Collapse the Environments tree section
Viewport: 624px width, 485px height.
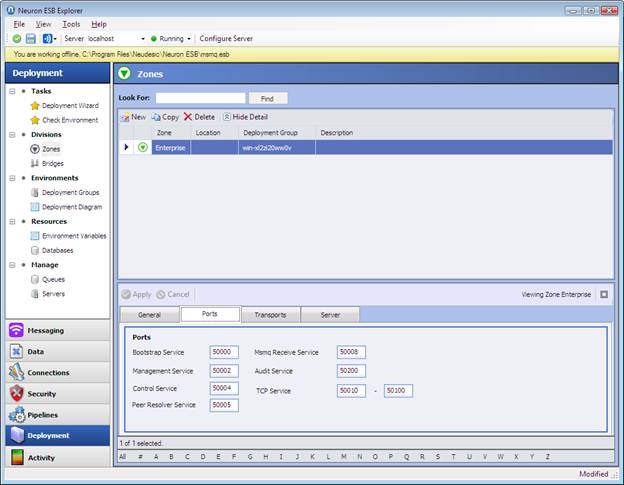(x=12, y=178)
